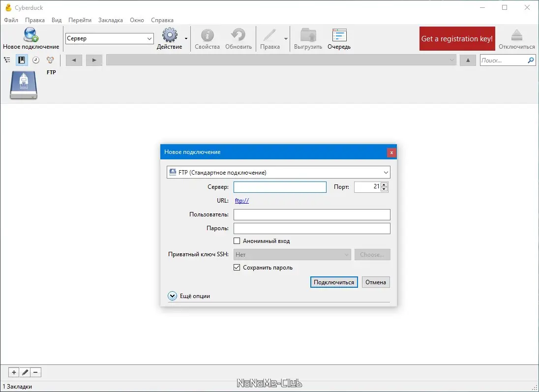
Task: Select the FTP bookmark drive icon
Action: (x=24, y=85)
